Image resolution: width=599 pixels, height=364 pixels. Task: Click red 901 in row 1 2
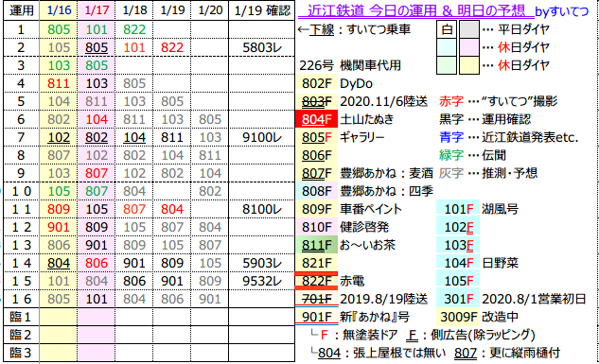(59, 227)
